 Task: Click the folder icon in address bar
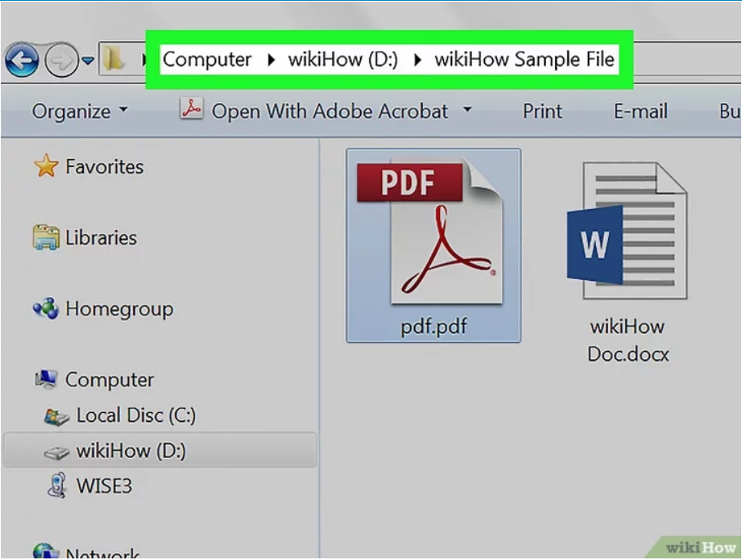pos(113,59)
